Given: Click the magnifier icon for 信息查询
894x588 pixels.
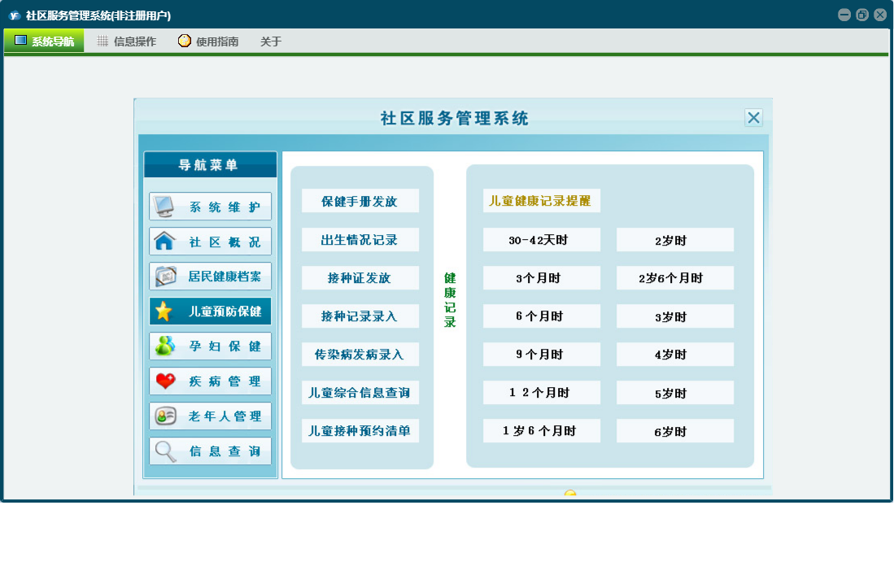Looking at the screenshot, I should 164,451.
